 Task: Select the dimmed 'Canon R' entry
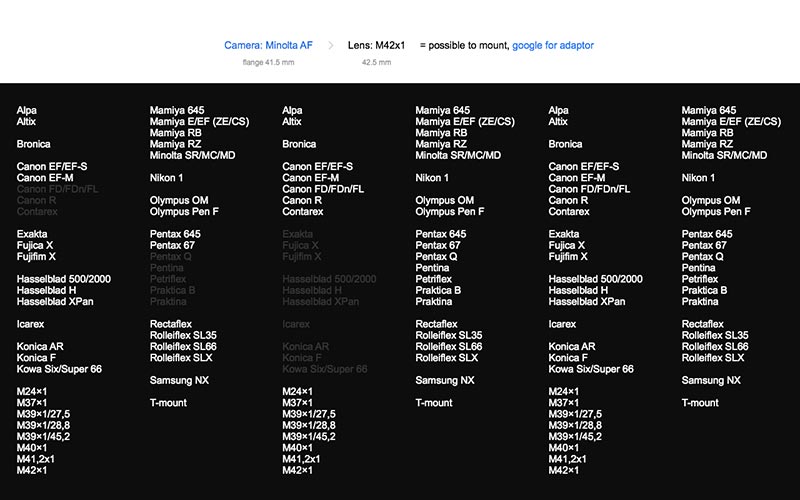pos(36,200)
